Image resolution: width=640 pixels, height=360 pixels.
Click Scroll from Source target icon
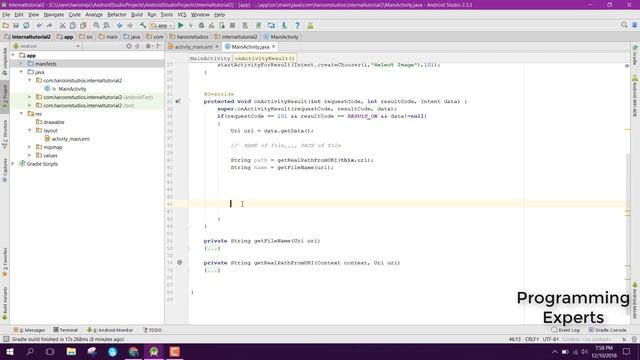129,46
